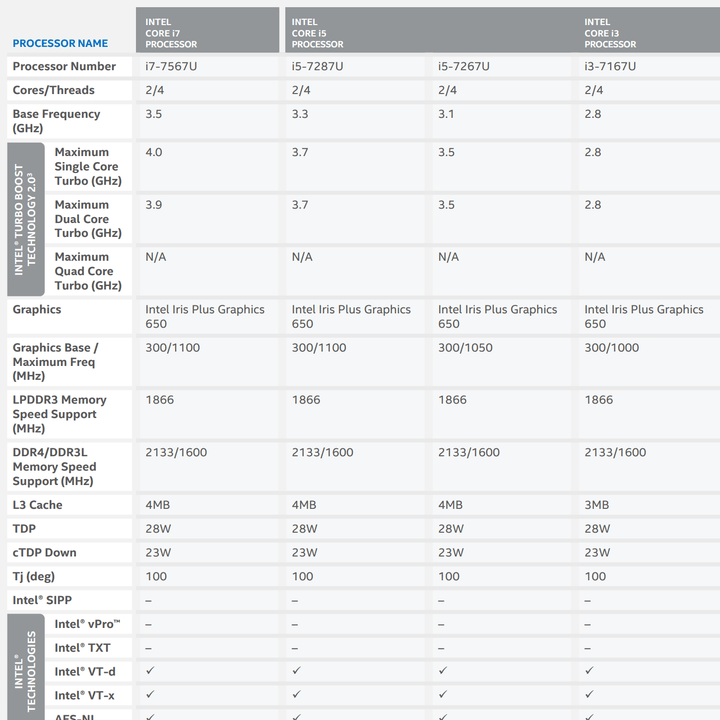
Task: Click the vertical Intel Turbo Boost Technology 2.0 label
Action: (x=25, y=219)
